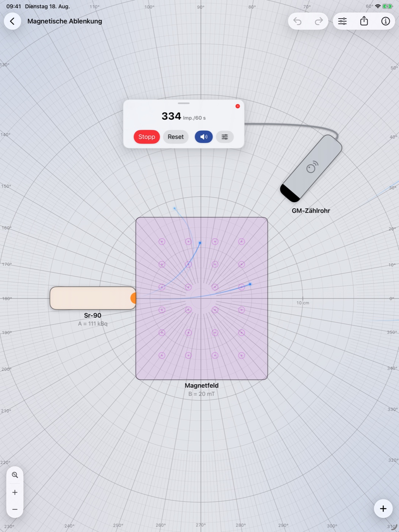Add a new element with the plus button

383,508
